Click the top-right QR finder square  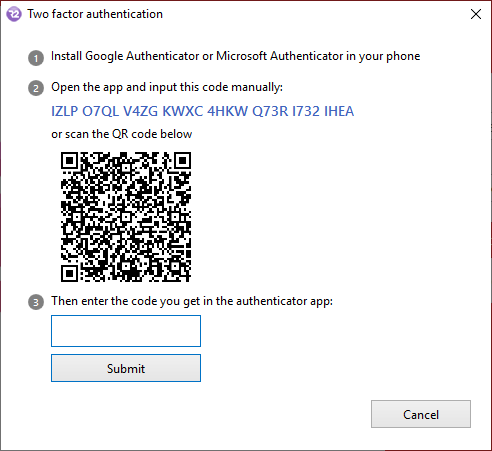[x=183, y=161]
